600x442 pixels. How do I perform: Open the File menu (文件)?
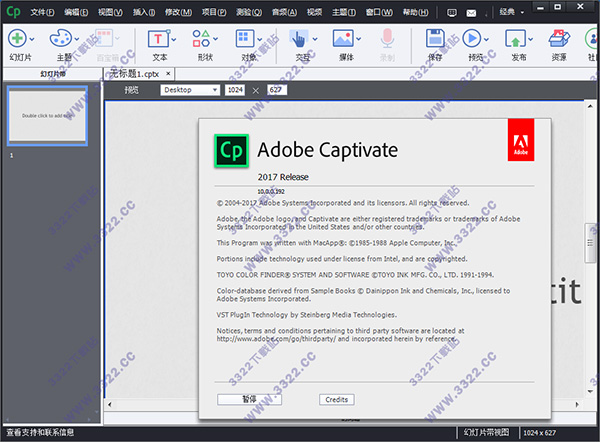[x=42, y=12]
